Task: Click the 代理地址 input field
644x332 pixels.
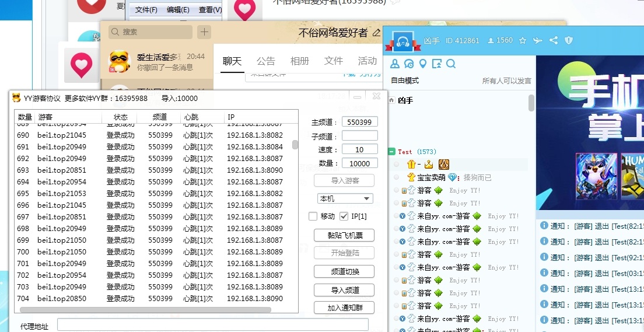Action: 212,324
